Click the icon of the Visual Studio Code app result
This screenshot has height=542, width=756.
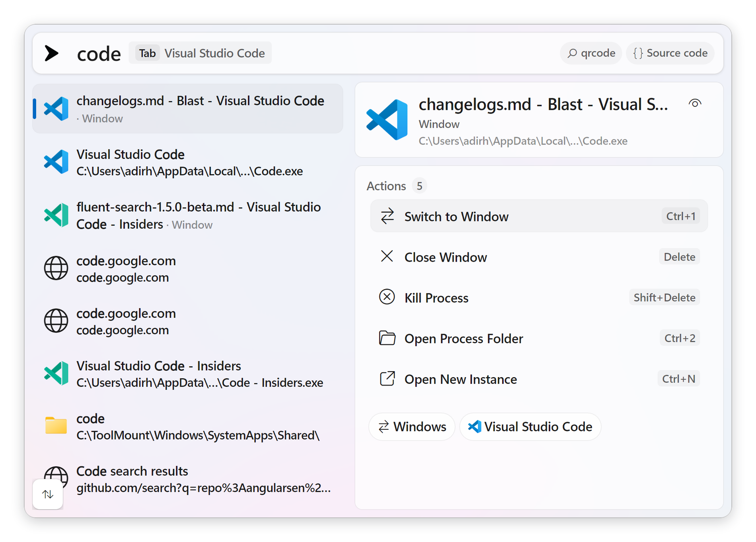[x=56, y=162]
